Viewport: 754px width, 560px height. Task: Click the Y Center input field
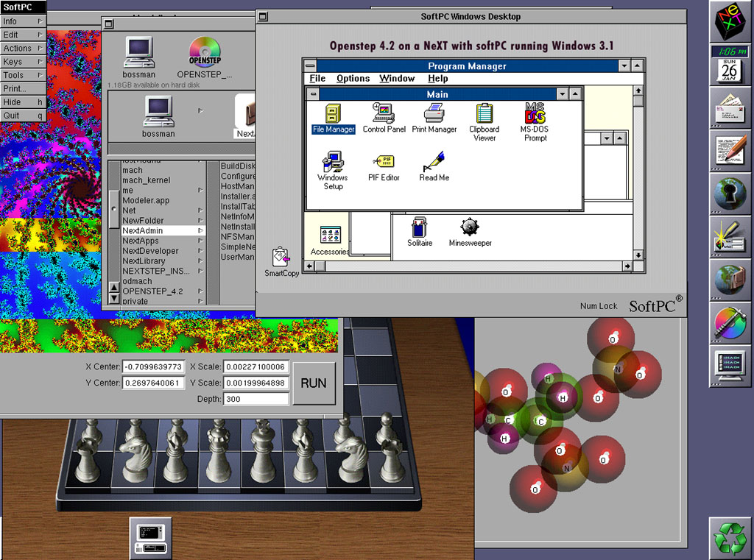pos(153,383)
